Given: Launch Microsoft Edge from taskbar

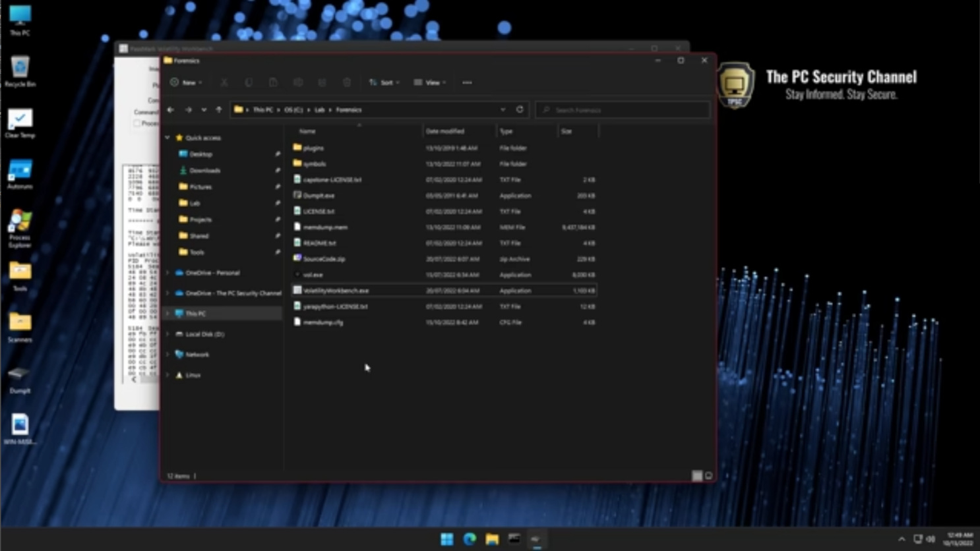Looking at the screenshot, I should pos(470,539).
